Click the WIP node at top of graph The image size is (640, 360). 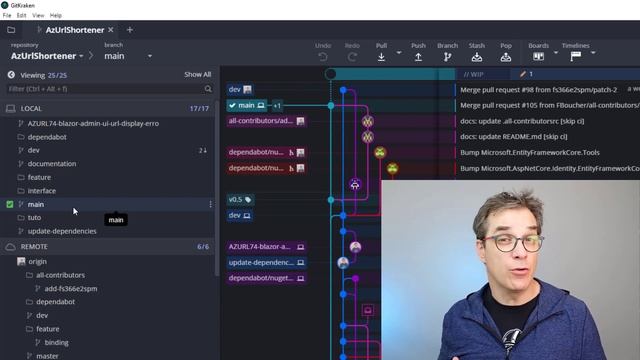(x=331, y=74)
